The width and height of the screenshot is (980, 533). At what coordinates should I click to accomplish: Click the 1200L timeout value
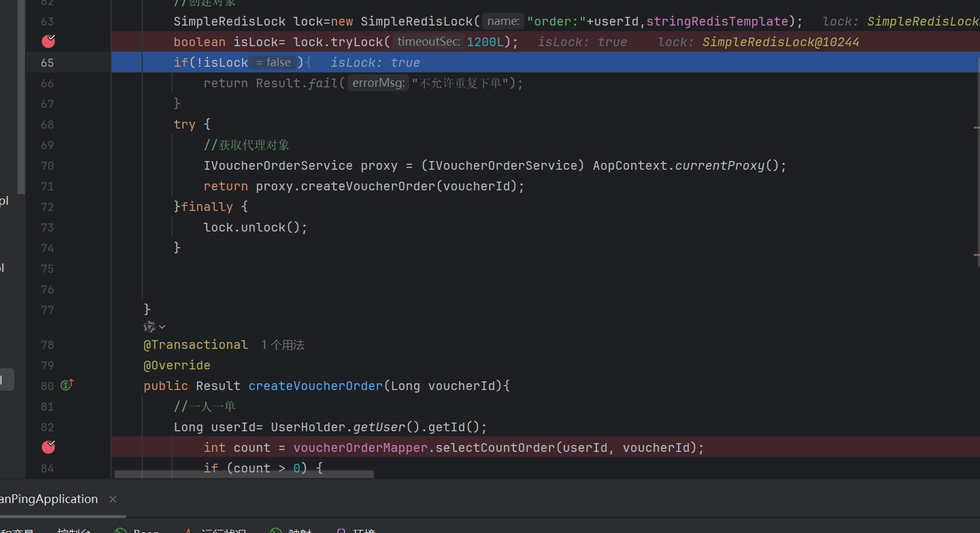pos(485,42)
